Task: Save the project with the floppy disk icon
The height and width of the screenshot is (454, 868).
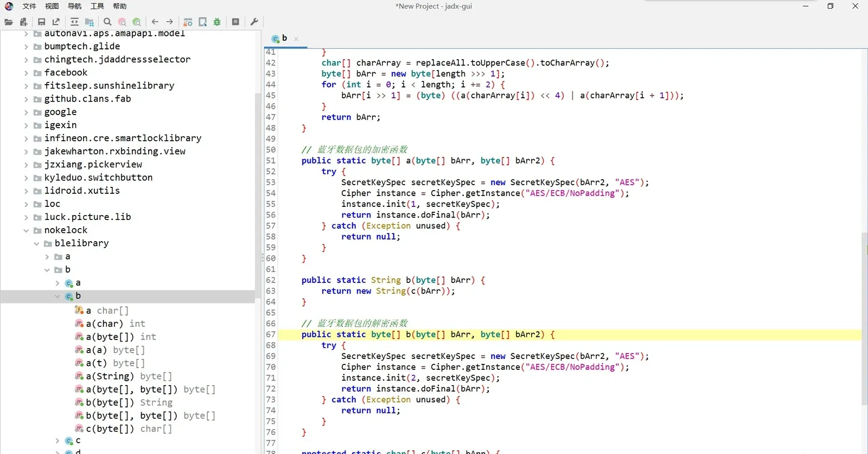Action: tap(42, 22)
